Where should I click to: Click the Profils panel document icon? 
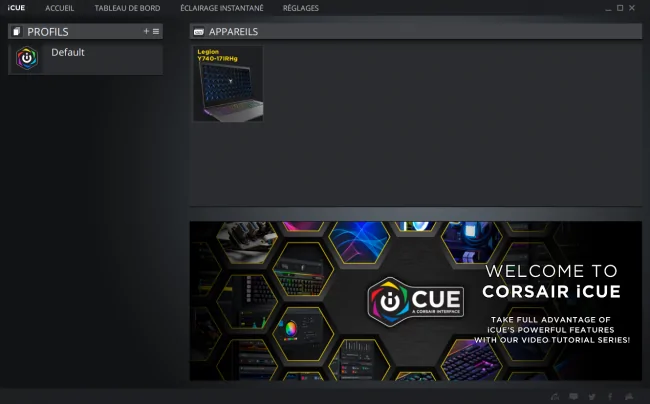[17, 31]
